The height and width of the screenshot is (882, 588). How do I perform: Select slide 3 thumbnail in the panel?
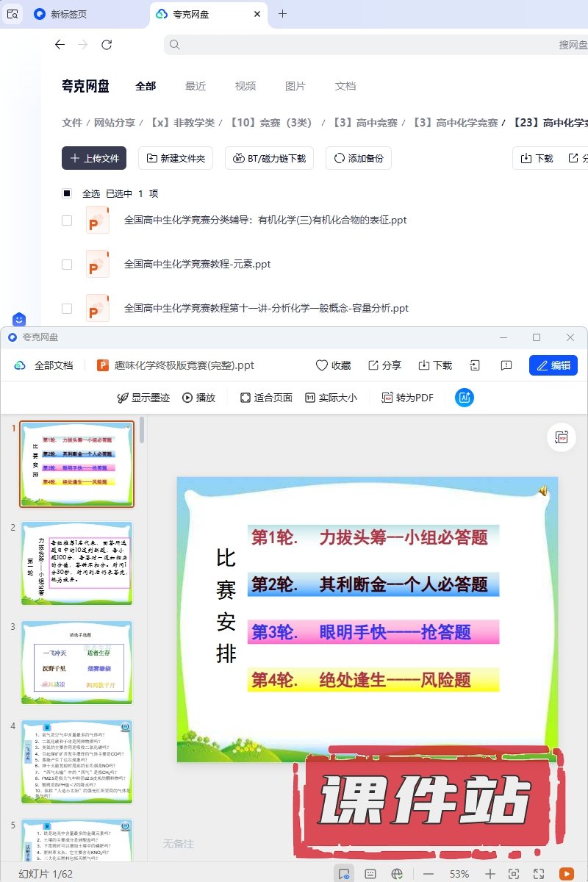pos(77,661)
